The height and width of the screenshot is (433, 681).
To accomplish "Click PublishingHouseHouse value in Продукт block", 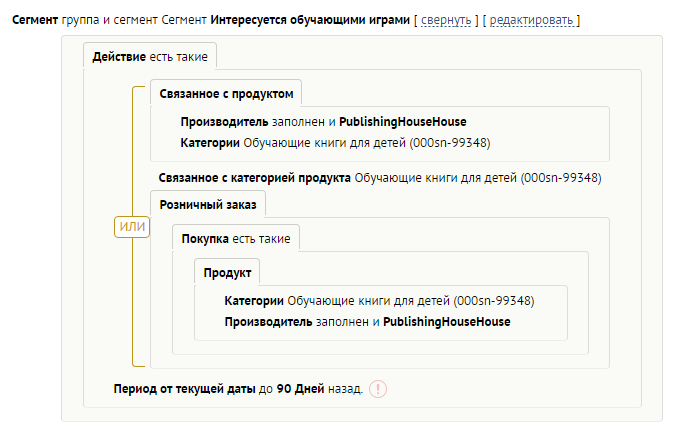I will pos(447,322).
